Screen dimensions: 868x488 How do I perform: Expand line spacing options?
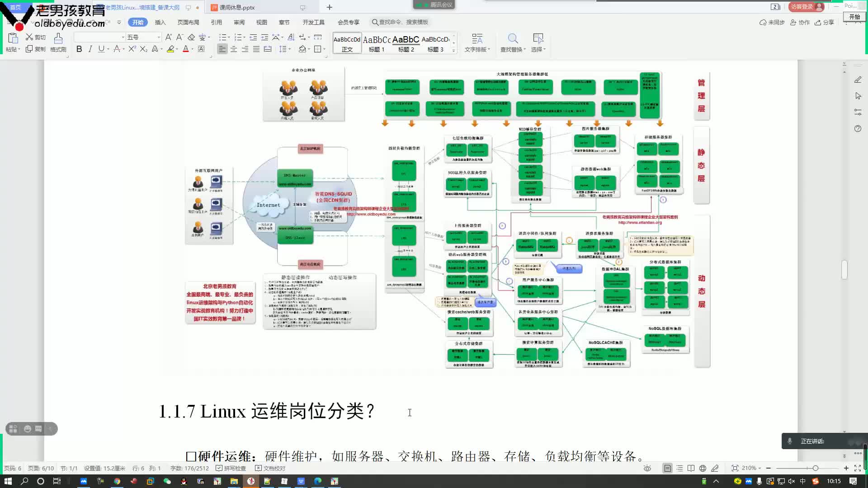(290, 49)
